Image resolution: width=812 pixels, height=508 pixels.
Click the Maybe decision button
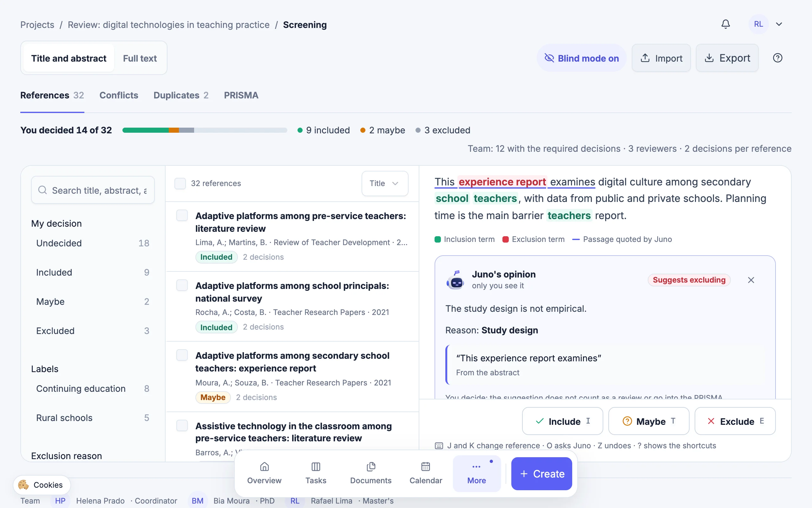[649, 421]
